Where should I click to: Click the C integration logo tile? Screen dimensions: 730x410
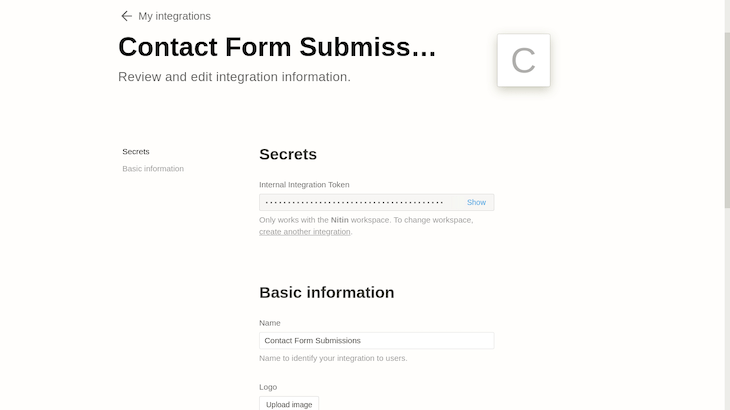pyautogui.click(x=523, y=60)
